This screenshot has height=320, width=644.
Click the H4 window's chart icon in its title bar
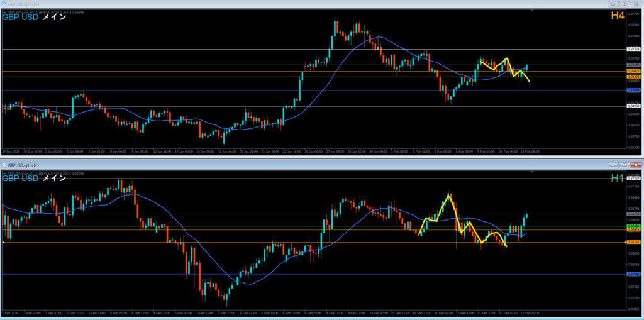point(4,3)
